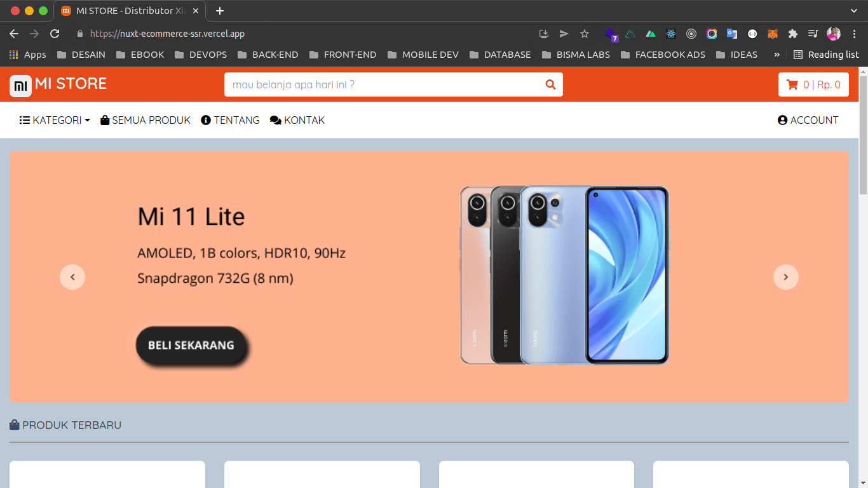Open the MetaMask fox extension
Image resolution: width=868 pixels, height=488 pixels.
[772, 34]
